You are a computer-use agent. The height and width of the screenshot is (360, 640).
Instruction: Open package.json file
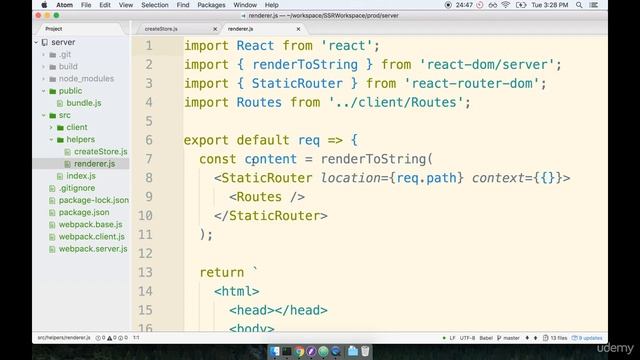[84, 212]
